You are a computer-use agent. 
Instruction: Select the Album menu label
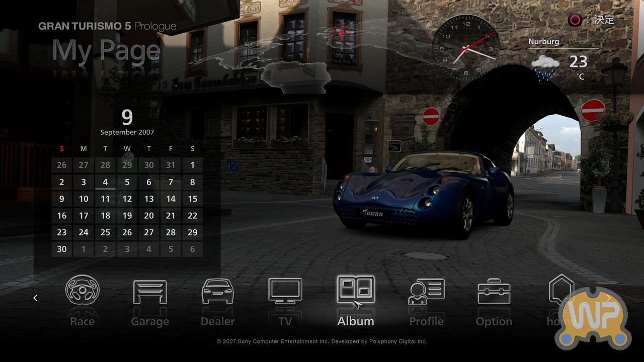pos(355,321)
